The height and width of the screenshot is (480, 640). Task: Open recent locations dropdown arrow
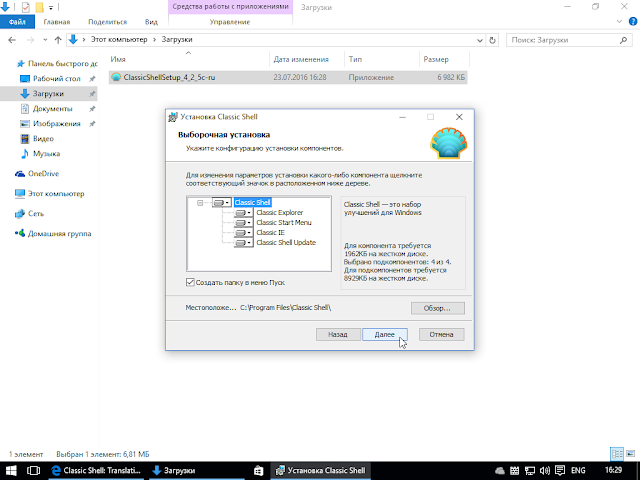click(45, 40)
